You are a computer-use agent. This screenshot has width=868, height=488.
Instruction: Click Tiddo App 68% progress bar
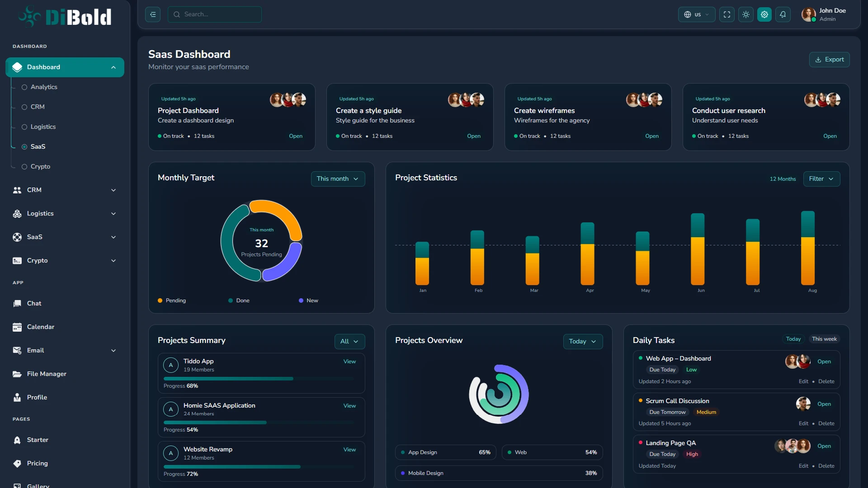tap(259, 379)
